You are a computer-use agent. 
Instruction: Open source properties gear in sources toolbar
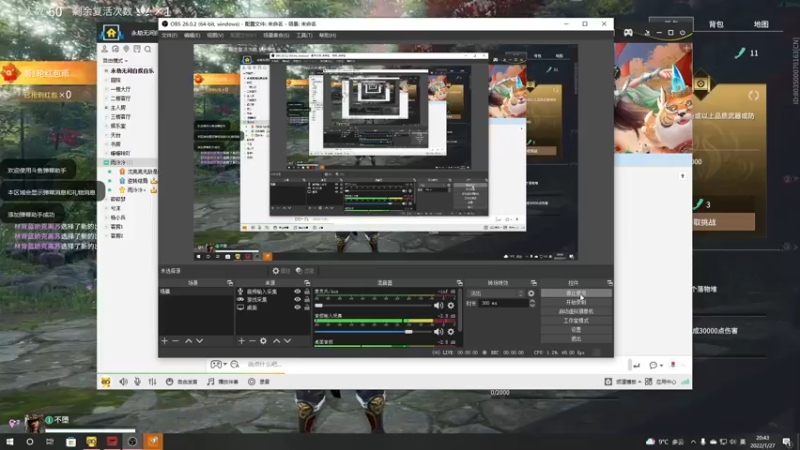coord(263,340)
